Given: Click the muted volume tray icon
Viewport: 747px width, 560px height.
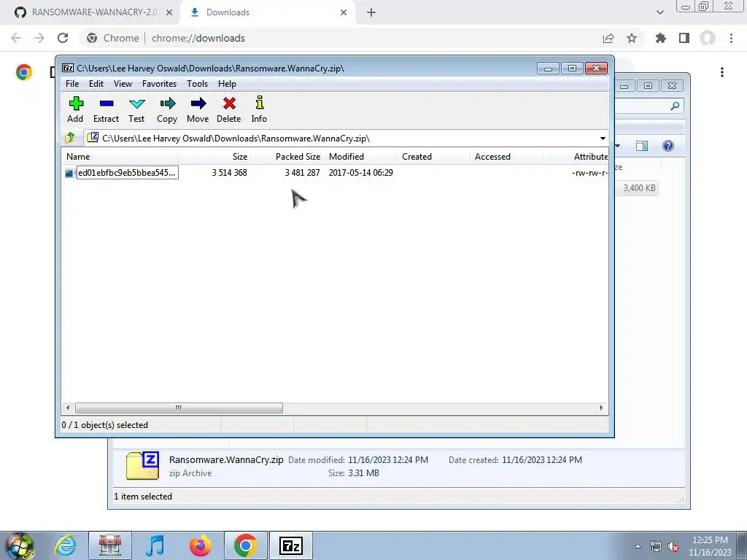Looking at the screenshot, I should coord(673,546).
